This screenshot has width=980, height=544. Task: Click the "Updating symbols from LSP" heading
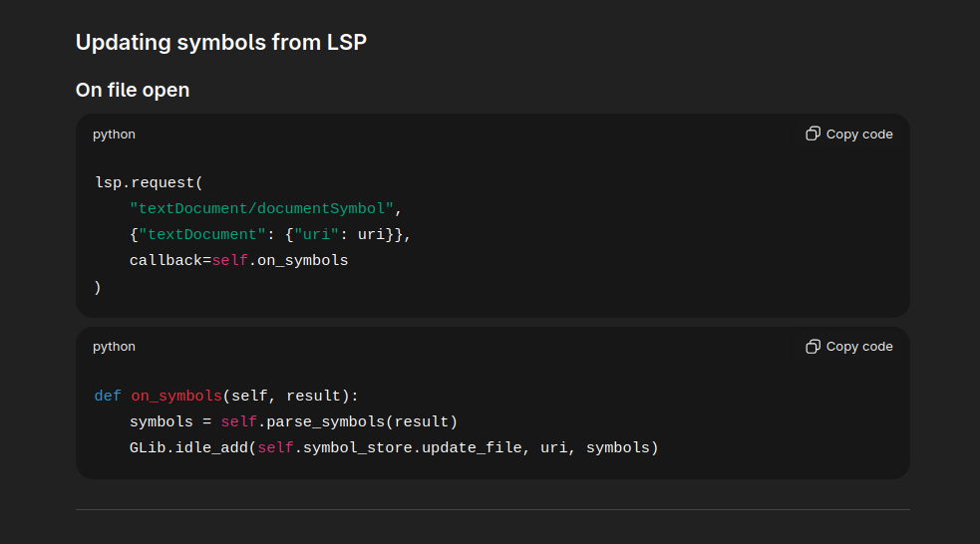pos(221,43)
